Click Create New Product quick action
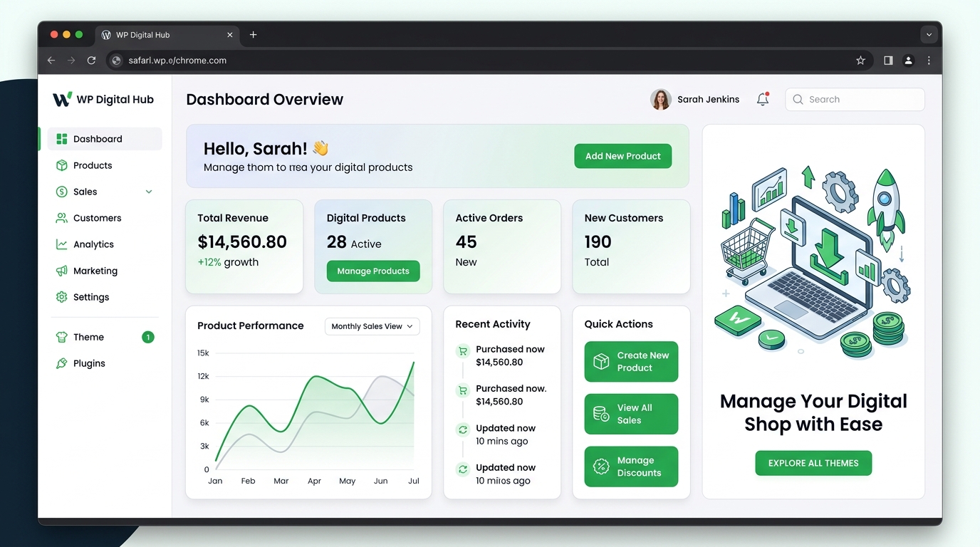The image size is (980, 547). click(631, 362)
